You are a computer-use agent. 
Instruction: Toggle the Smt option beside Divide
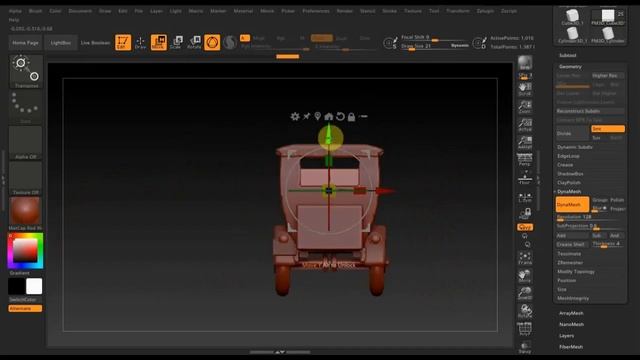click(x=608, y=129)
